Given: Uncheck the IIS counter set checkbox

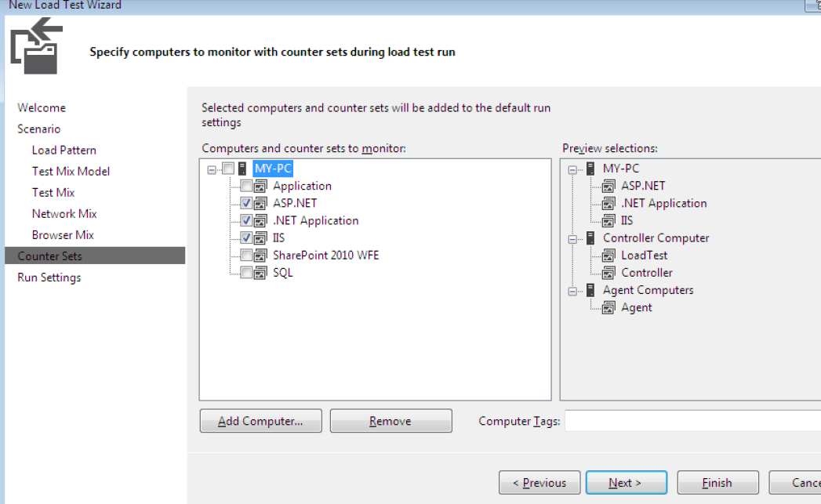Looking at the screenshot, I should [x=246, y=237].
